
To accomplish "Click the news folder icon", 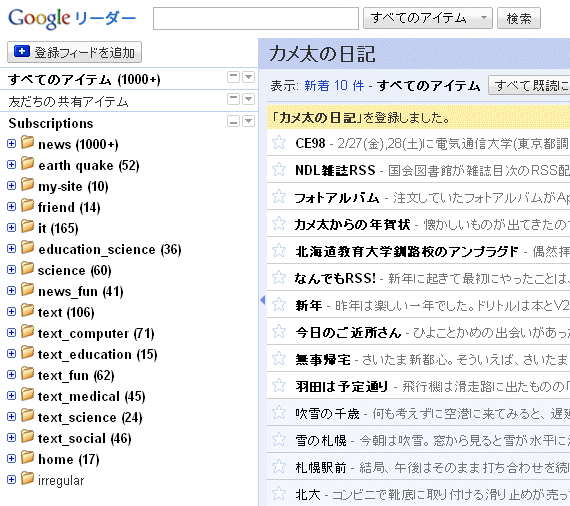I will (27, 142).
